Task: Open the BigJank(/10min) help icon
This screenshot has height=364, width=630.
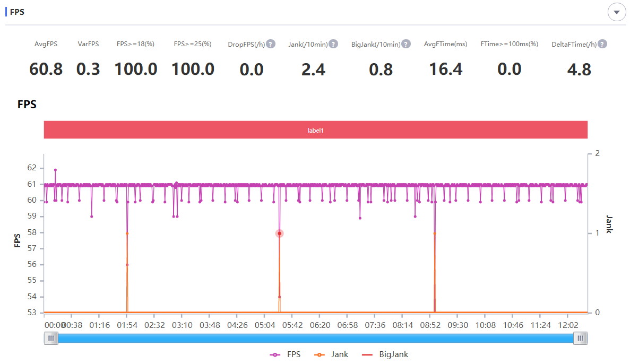Action: click(406, 44)
